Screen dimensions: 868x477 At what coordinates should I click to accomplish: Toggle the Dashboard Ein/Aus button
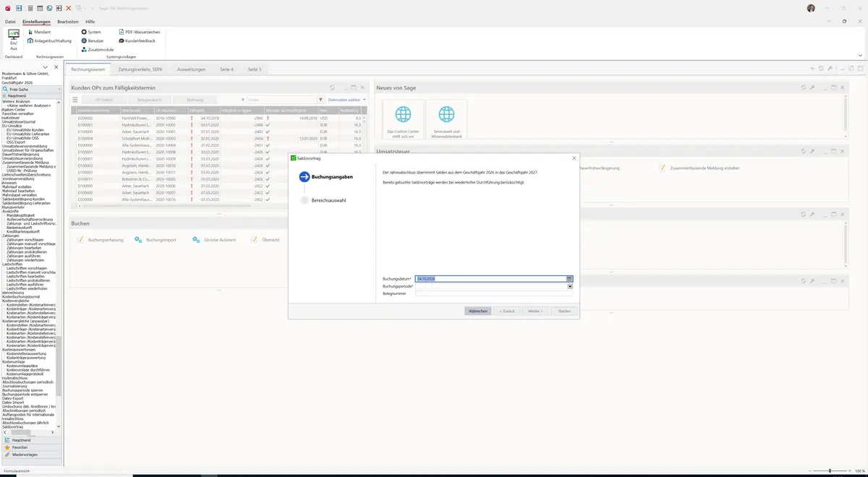(14, 40)
